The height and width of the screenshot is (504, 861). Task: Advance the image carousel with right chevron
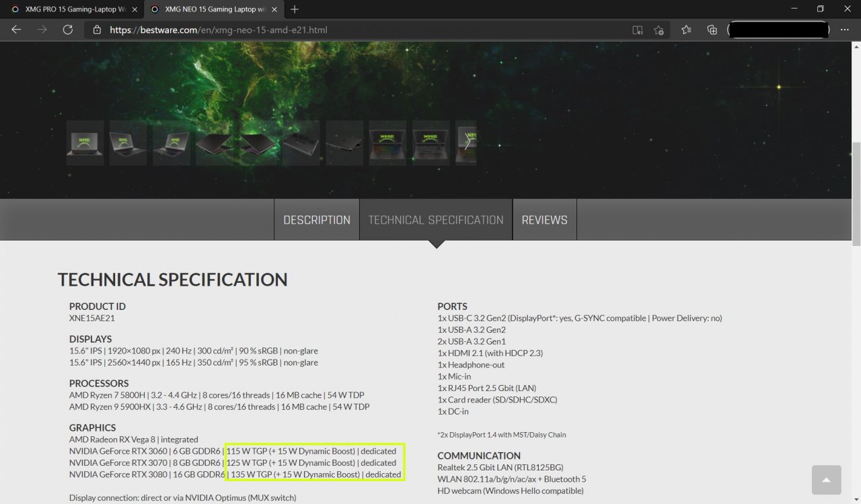pyautogui.click(x=467, y=142)
